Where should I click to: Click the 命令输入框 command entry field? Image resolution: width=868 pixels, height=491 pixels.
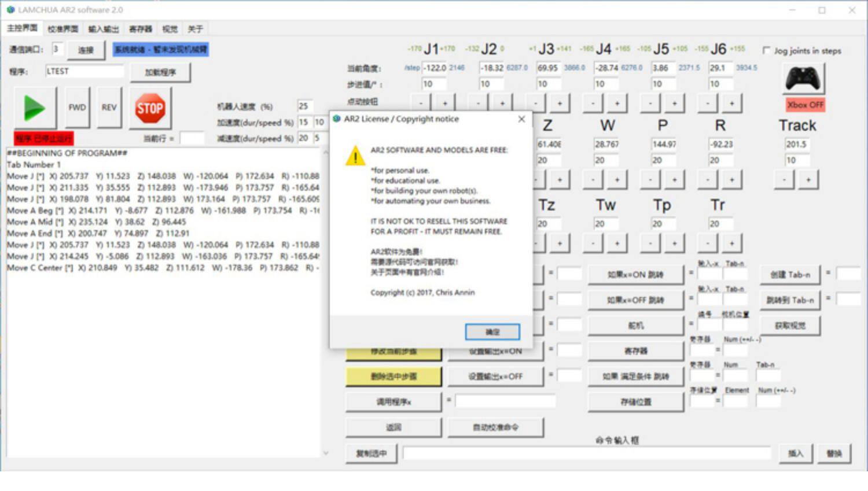tap(587, 453)
